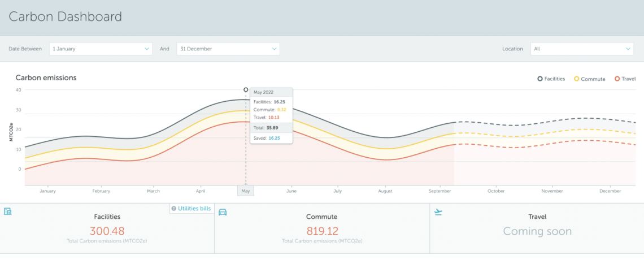Open the end date dropdown
Viewport: 644px width, 259px height.
click(x=228, y=49)
